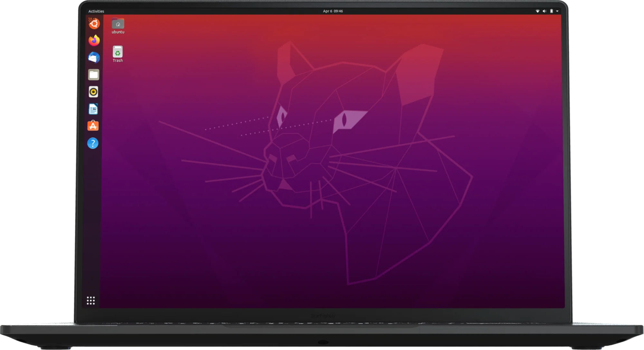Select the ubuntu home folder icon
This screenshot has width=644, height=350.
[118, 24]
